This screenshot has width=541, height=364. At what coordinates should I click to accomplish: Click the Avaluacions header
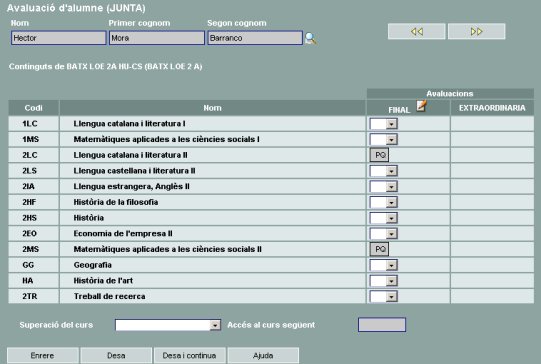coord(450,94)
